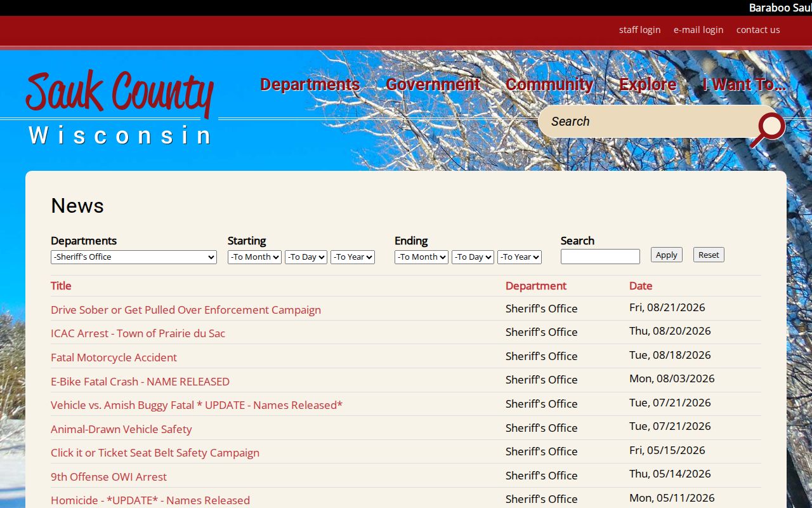
Task: Open Drive Sober or Get Pulled Over article
Action: (186, 310)
